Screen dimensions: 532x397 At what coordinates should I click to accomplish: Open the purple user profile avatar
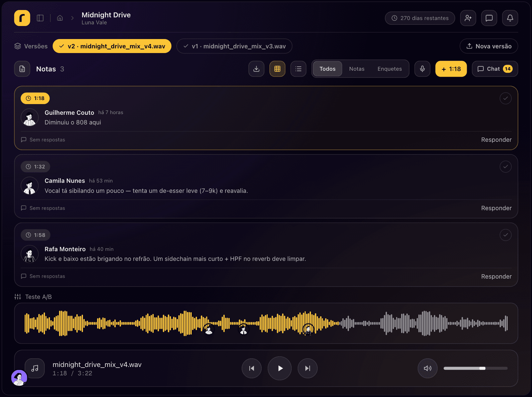(19, 378)
